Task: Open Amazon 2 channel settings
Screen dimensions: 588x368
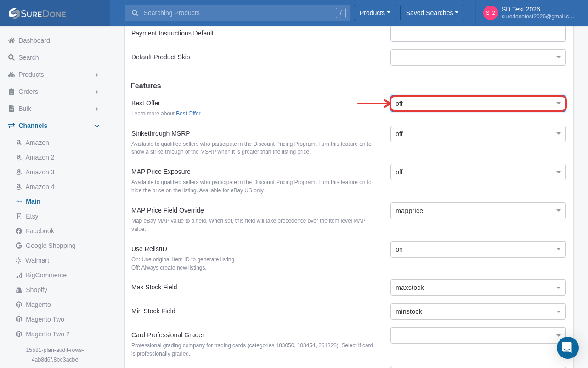Action: (x=40, y=157)
